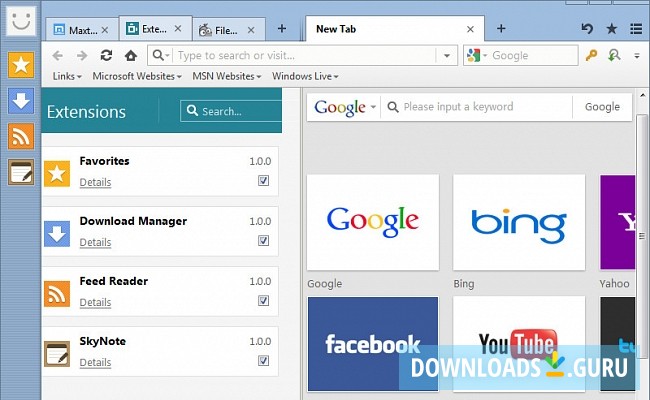Screen dimensions: 650x400
Task: Click the smiley face avatar icon
Action: (x=21, y=21)
